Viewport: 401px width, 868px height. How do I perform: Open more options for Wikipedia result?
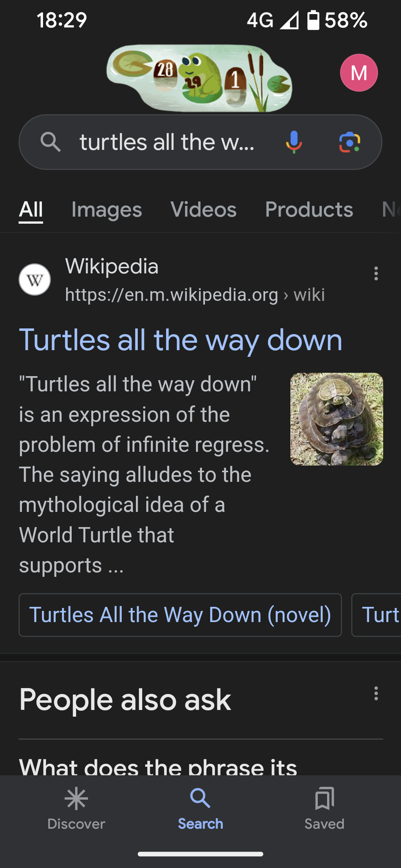click(x=376, y=273)
